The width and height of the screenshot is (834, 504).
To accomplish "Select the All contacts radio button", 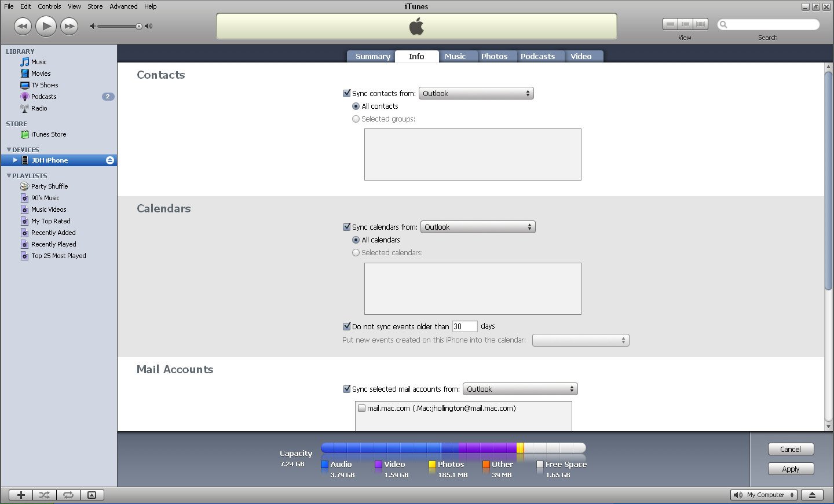I will [356, 106].
